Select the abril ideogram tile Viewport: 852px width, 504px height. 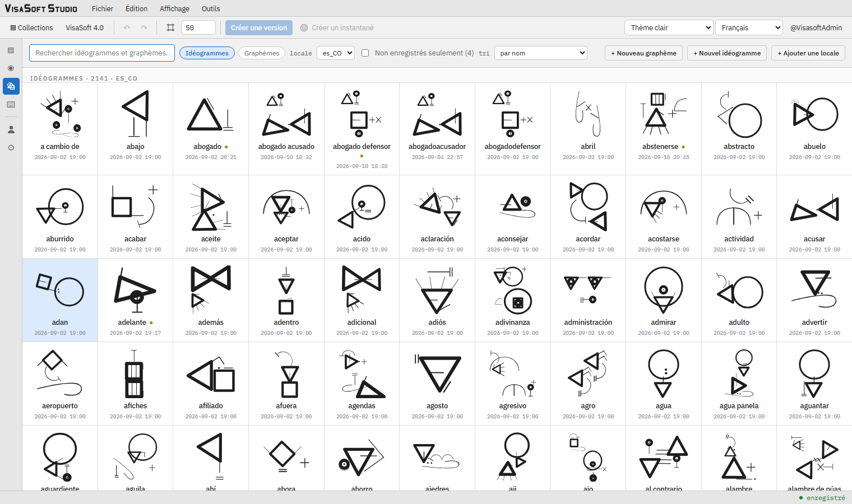[x=588, y=129]
